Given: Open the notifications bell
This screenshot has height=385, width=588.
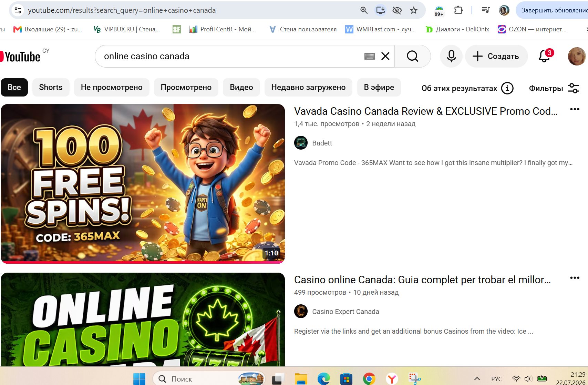Looking at the screenshot, I should click(x=545, y=56).
